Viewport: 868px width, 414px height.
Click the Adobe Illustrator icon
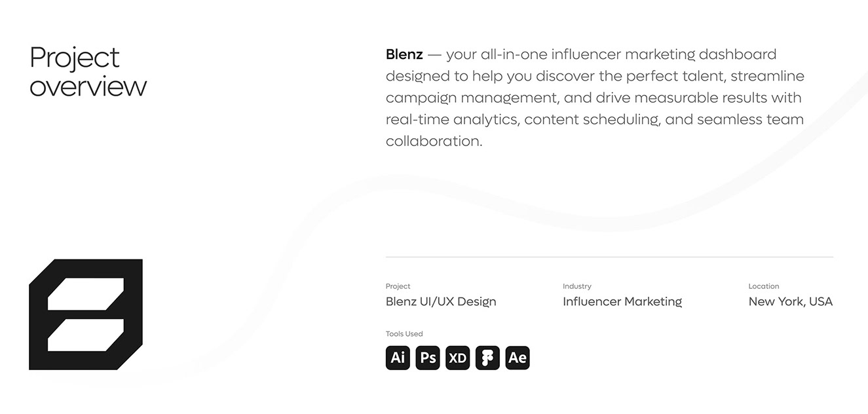coord(398,358)
